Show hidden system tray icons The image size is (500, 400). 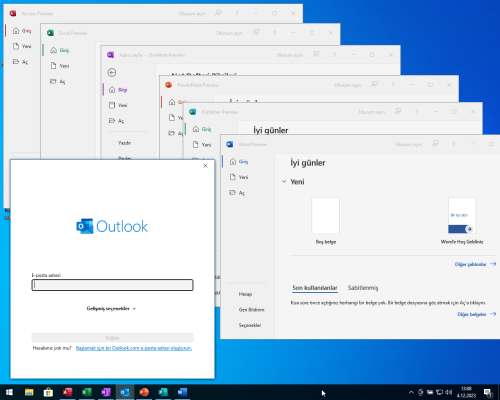411,392
